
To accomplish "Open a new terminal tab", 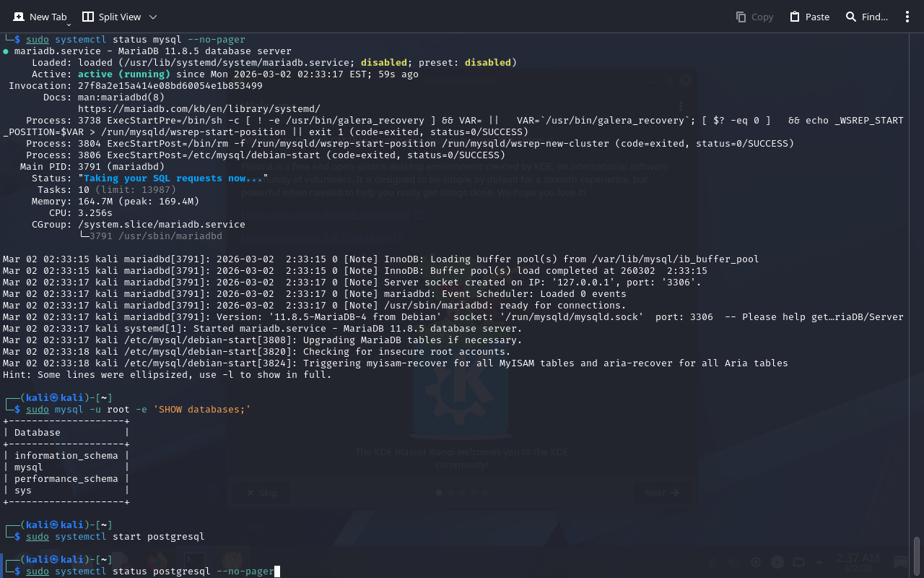I will 40,17.
